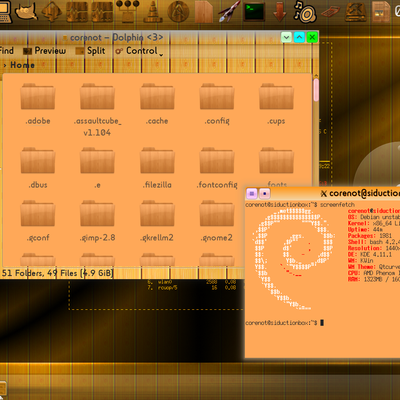This screenshot has width=400, height=400.
Task: Select the .cups folder
Action: (x=276, y=104)
